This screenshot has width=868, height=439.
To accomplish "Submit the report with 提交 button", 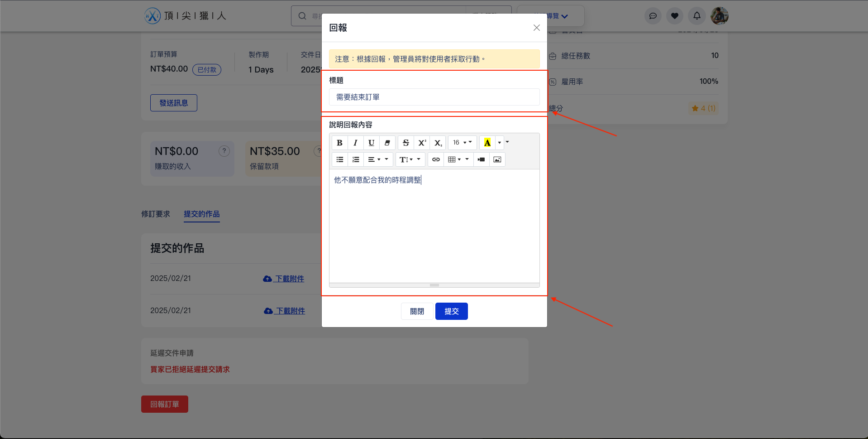I will [x=451, y=311].
